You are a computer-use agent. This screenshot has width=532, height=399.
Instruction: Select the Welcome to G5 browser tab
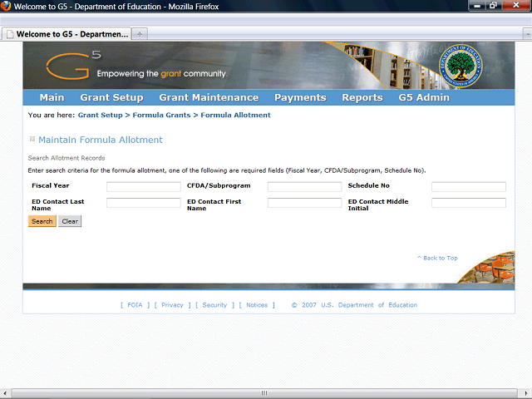(x=66, y=34)
